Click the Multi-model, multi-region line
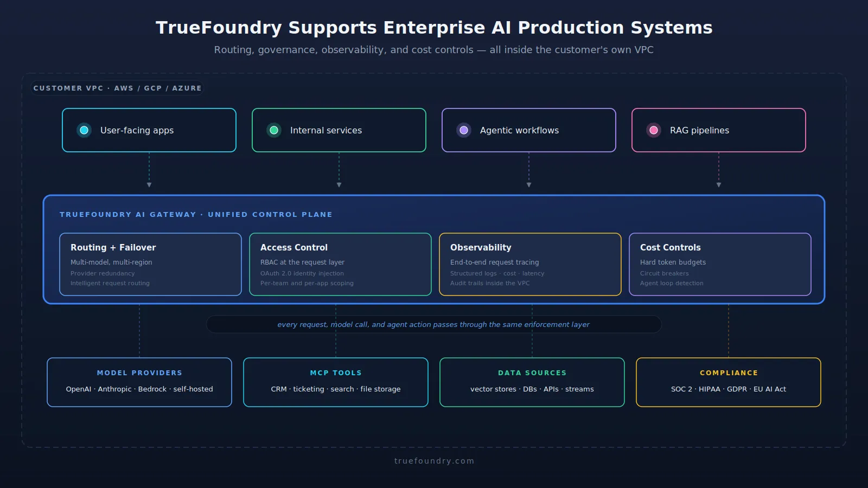This screenshot has width=868, height=488. (111, 262)
